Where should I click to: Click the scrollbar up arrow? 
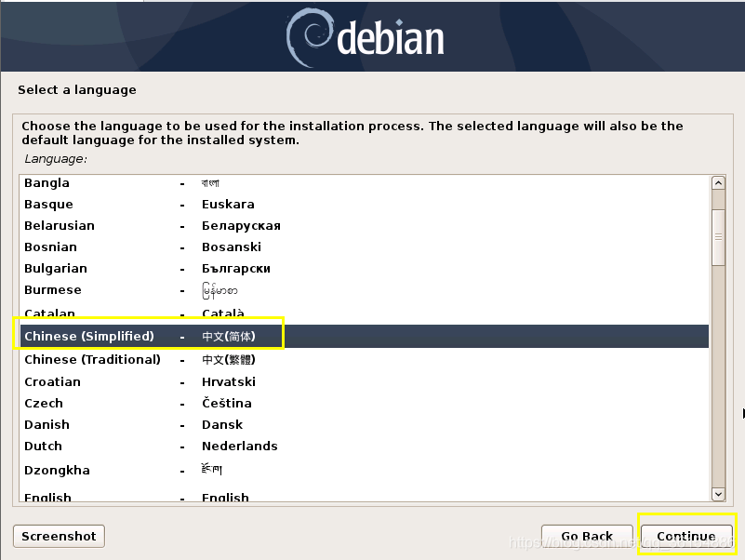click(x=718, y=183)
